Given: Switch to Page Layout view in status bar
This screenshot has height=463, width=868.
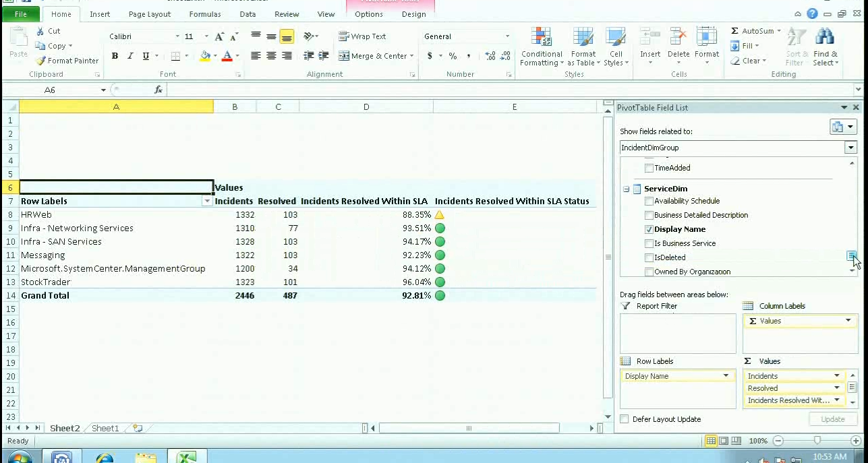Looking at the screenshot, I should [723, 441].
